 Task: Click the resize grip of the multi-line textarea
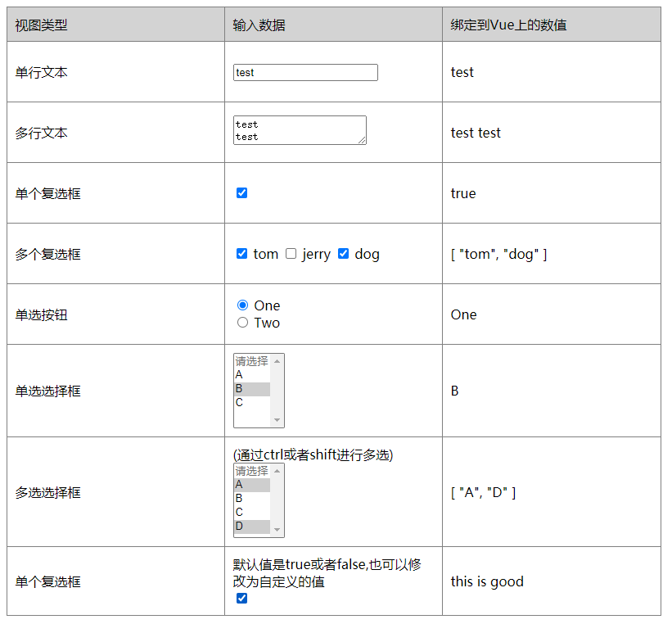pos(362,140)
